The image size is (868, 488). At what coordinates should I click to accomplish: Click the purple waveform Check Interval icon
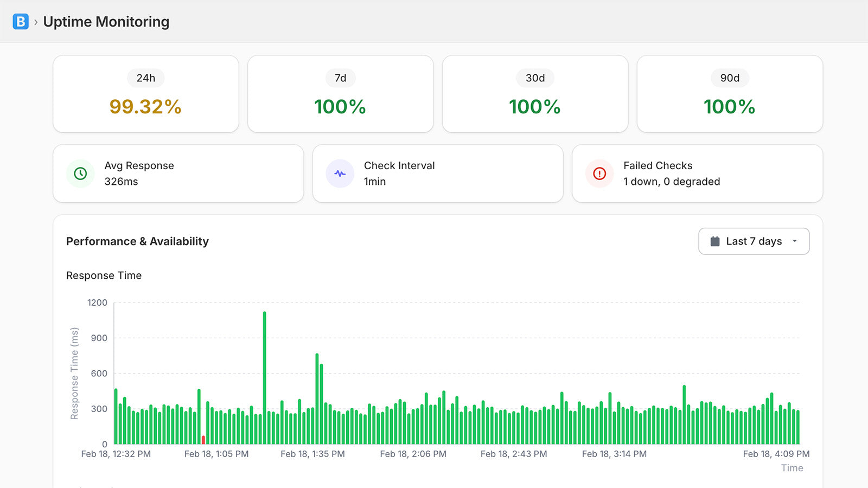tap(339, 174)
